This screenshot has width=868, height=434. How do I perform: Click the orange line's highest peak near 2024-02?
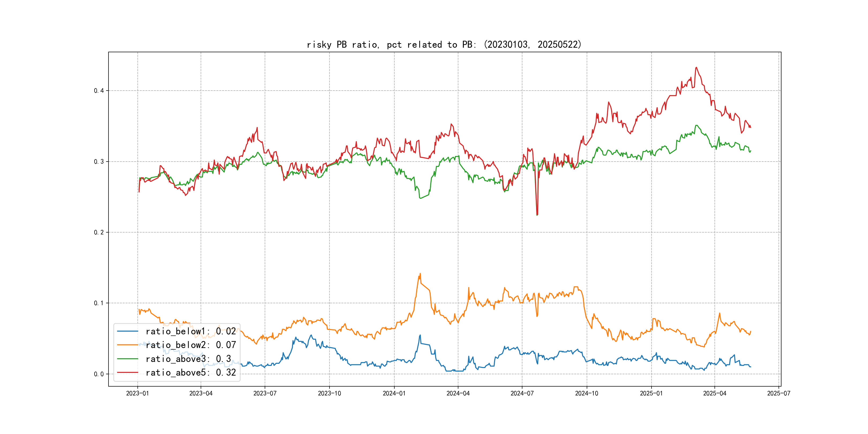(x=420, y=274)
